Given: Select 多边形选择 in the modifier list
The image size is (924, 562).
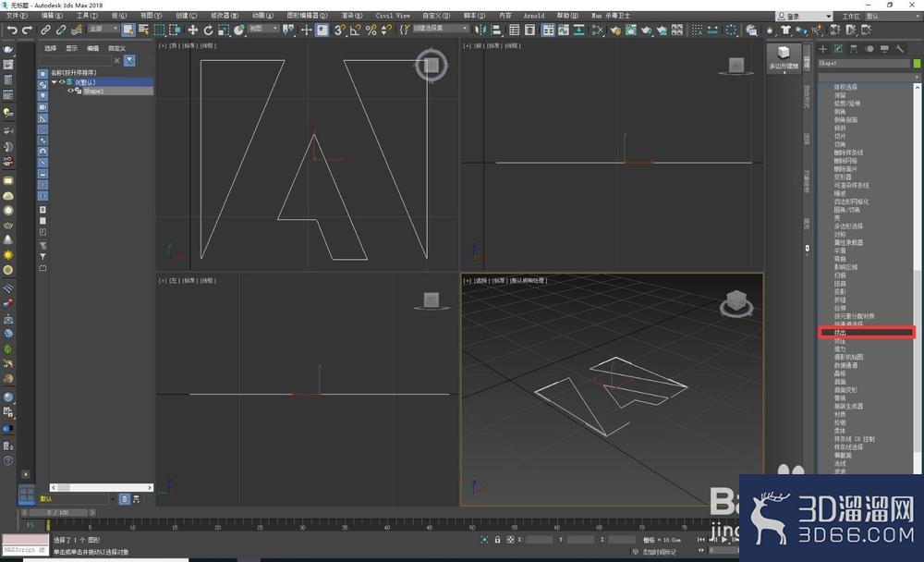Looking at the screenshot, I should [x=848, y=226].
